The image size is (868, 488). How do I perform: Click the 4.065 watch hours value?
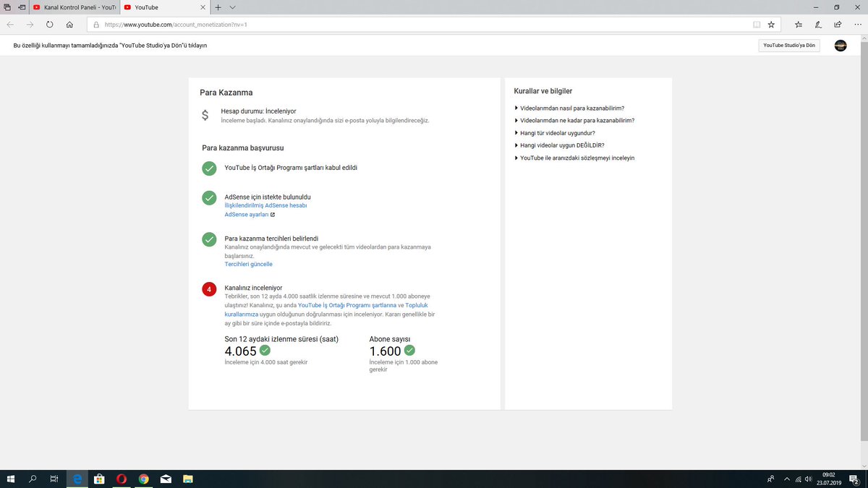(241, 351)
